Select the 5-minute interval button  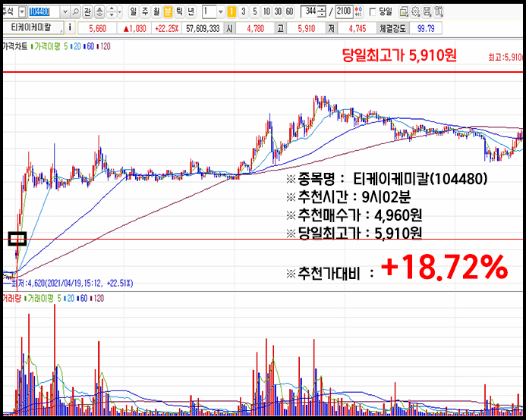click(x=254, y=12)
